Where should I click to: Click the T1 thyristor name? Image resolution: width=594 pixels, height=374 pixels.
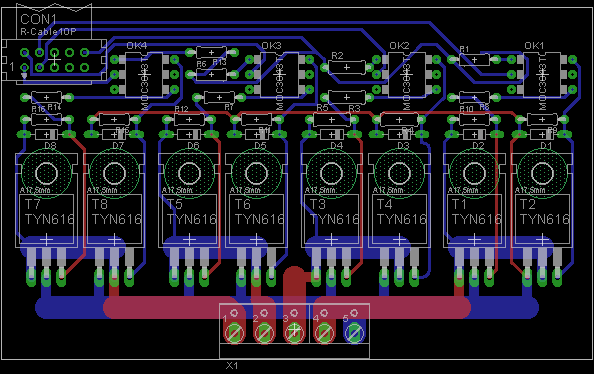pyautogui.click(x=460, y=205)
